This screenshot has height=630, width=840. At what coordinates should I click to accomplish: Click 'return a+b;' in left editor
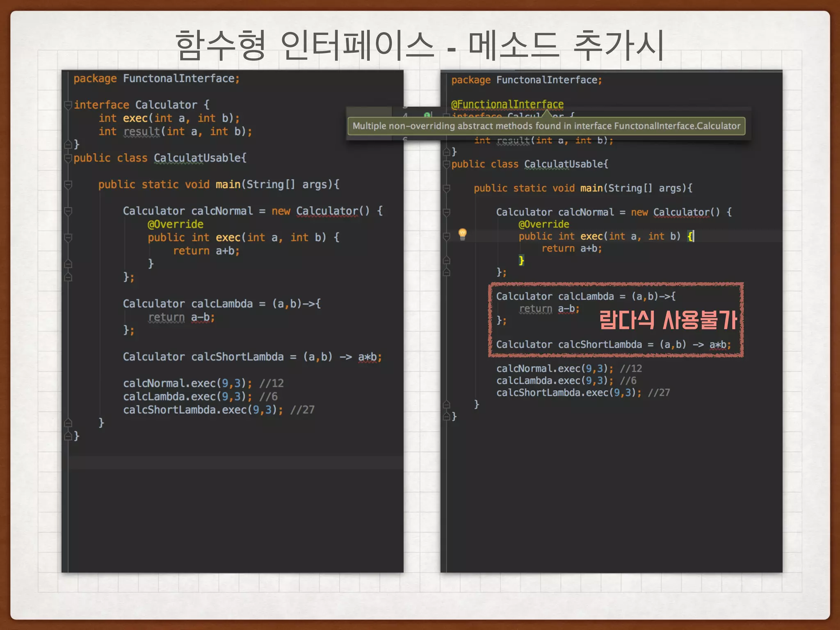point(206,251)
